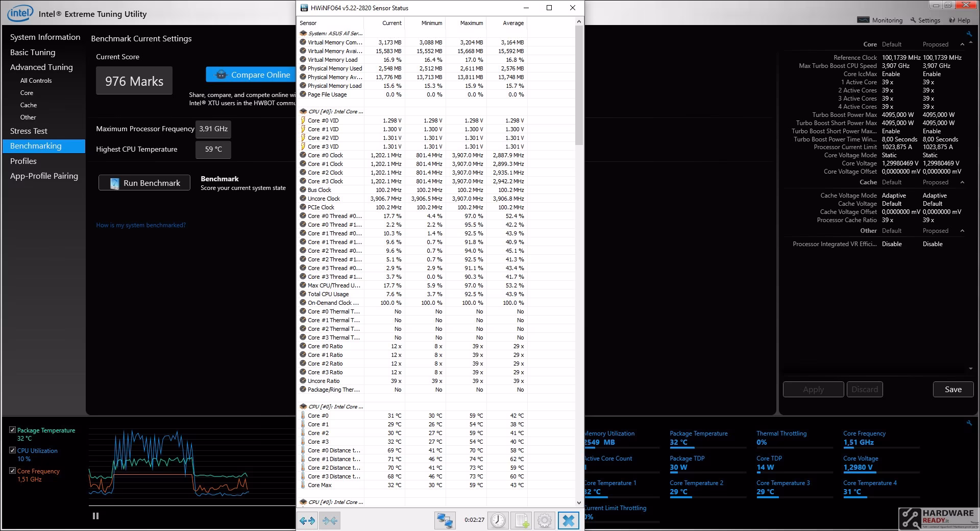Open Core Voltage Mode proposed Static value
980x531 pixels.
click(930, 155)
